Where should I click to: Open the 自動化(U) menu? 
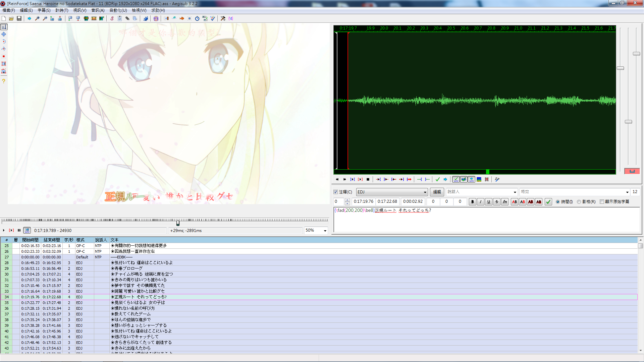coord(118,10)
